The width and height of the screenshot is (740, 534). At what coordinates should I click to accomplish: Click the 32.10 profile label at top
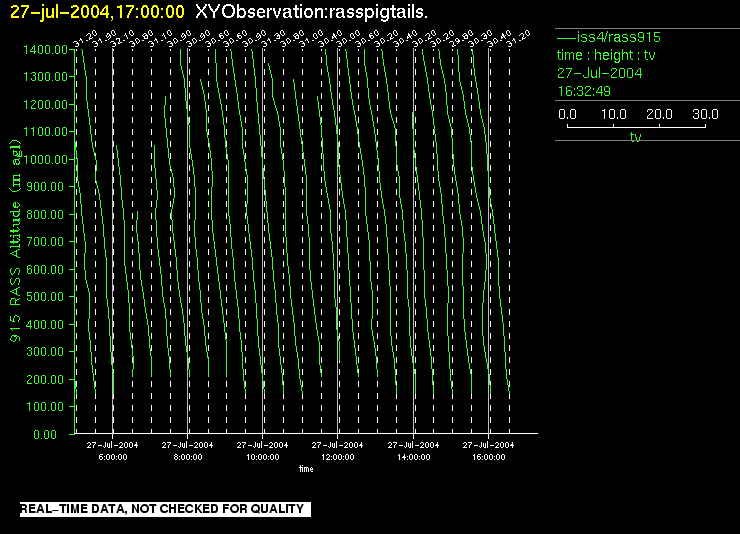[x=121, y=39]
